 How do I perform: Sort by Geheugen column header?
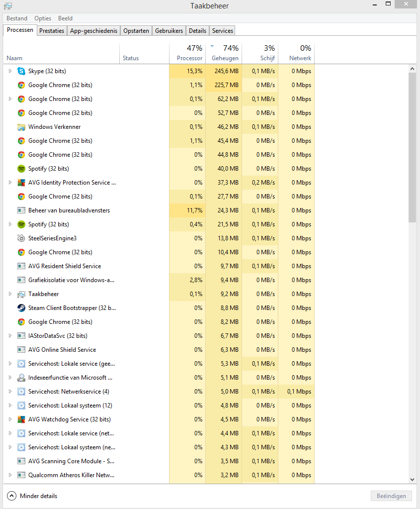pyautogui.click(x=224, y=53)
